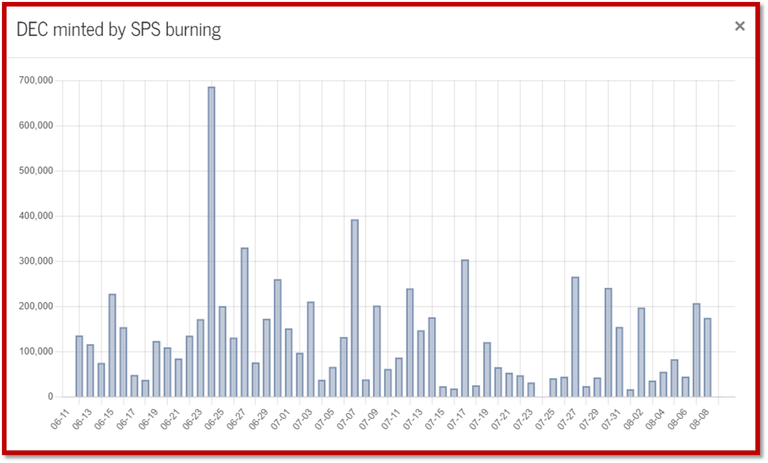Click the 07-21 date label
768x463 pixels.
tap(501, 419)
